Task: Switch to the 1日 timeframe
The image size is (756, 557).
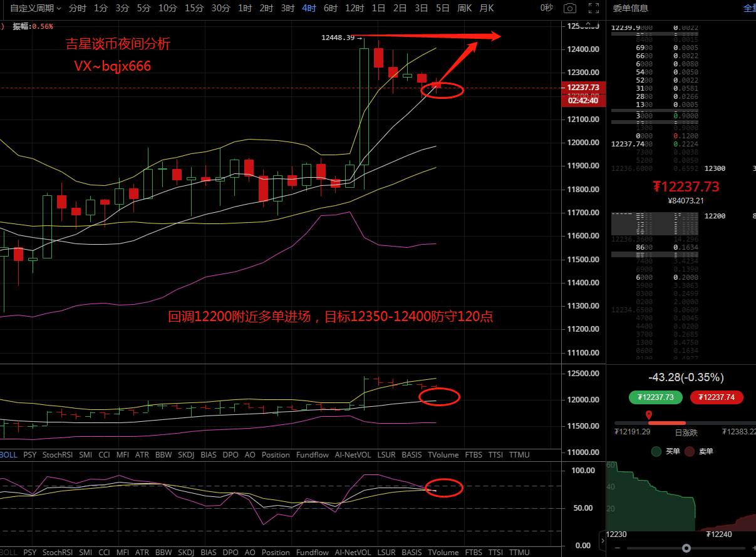Action: click(x=378, y=8)
